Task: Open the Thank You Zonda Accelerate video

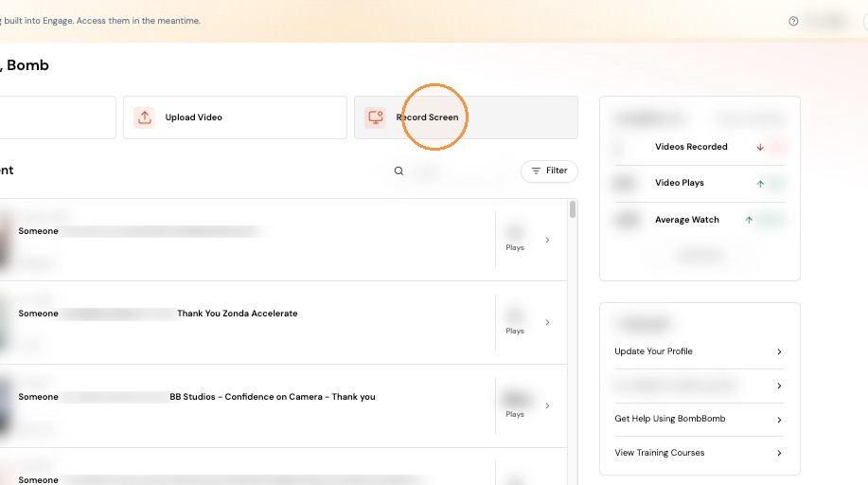Action: click(238, 314)
